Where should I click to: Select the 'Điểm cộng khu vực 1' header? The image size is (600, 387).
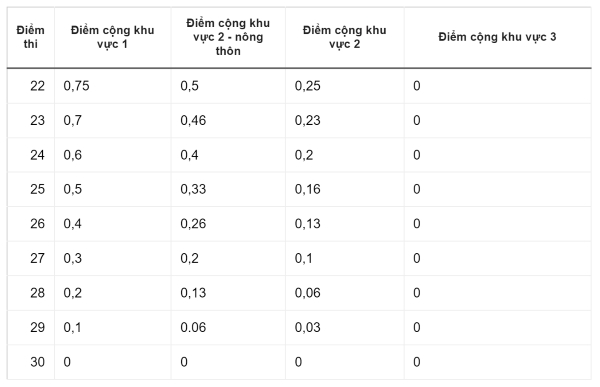click(112, 37)
